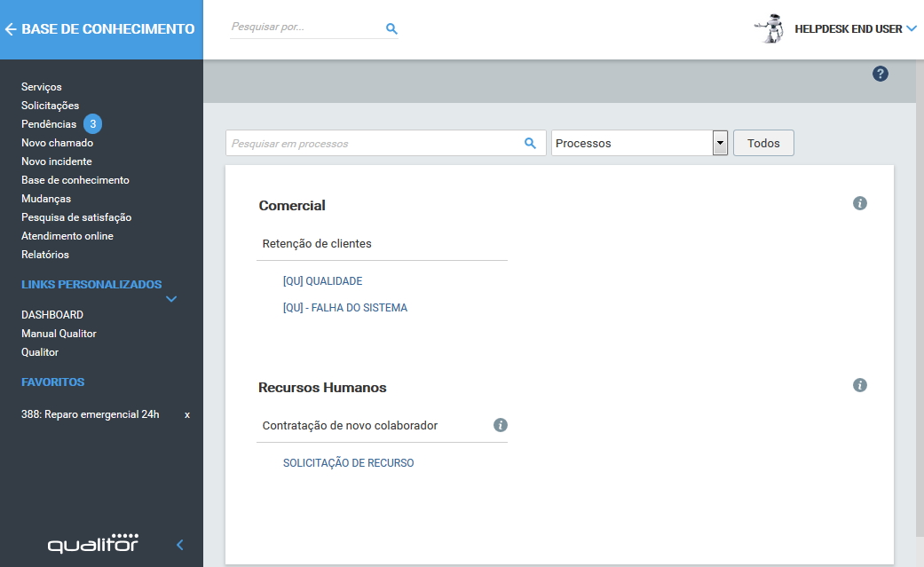The height and width of the screenshot is (567, 924).
Task: Show info for Contratação de novo colaborador
Action: tap(500, 425)
